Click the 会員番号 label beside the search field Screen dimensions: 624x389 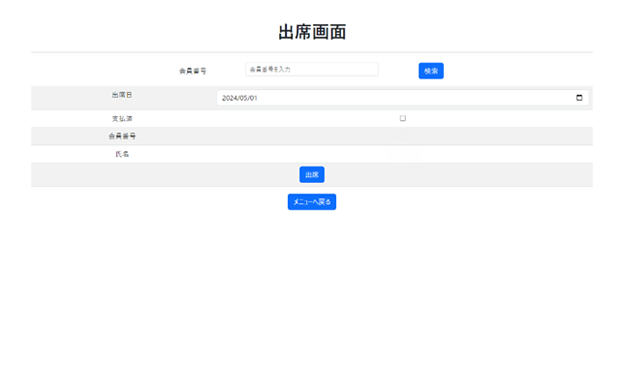pos(193,71)
